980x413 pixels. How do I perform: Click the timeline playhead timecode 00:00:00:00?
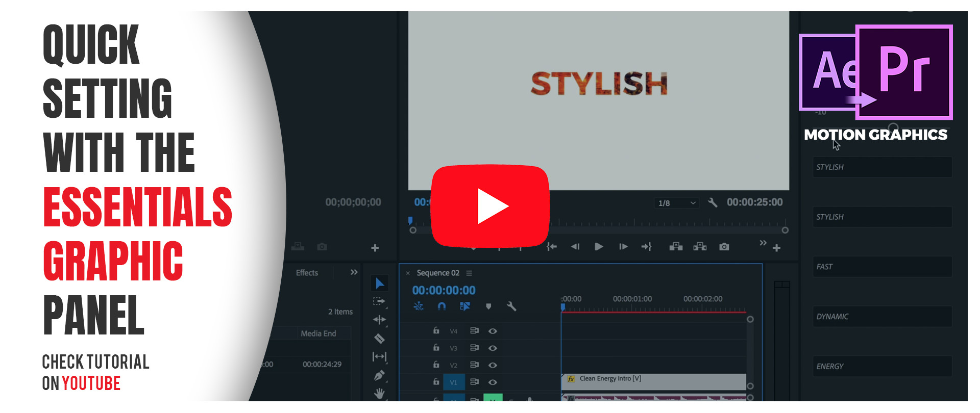[444, 290]
